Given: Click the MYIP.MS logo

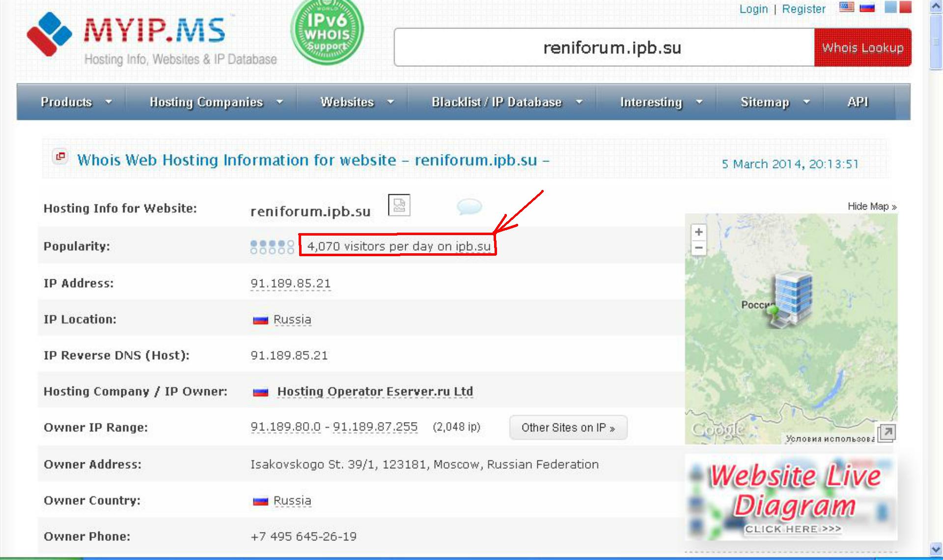Looking at the screenshot, I should pos(127,34).
